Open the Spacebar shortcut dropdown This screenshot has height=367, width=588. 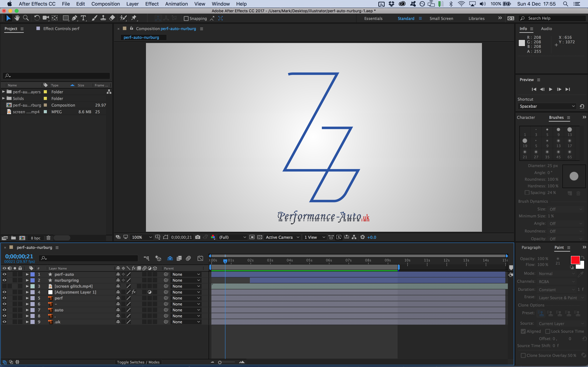(x=547, y=106)
